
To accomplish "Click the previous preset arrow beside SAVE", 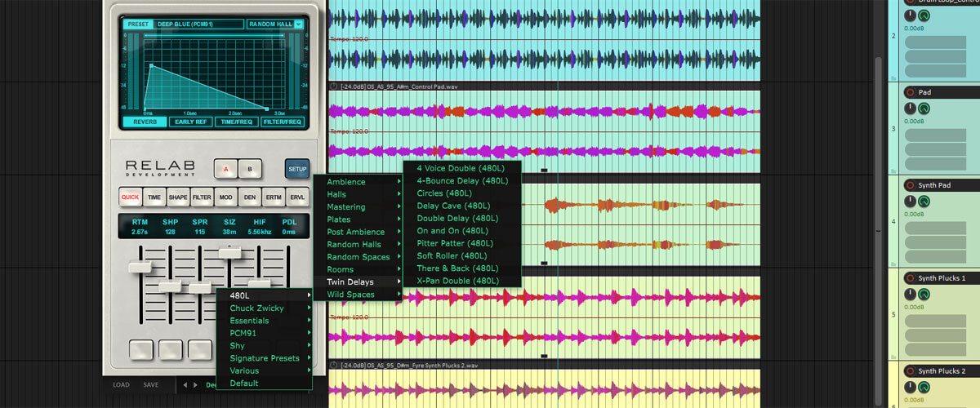I will click(x=185, y=385).
